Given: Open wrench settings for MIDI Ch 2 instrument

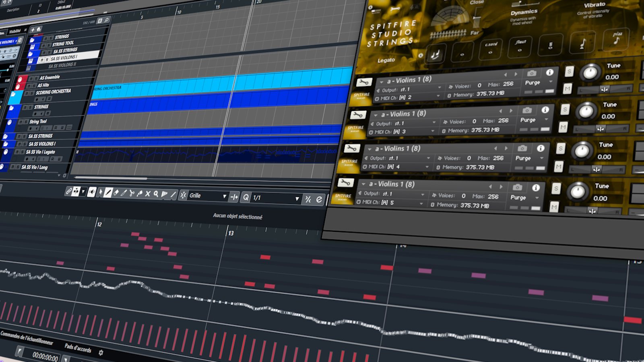Looking at the screenshot, I should [363, 83].
